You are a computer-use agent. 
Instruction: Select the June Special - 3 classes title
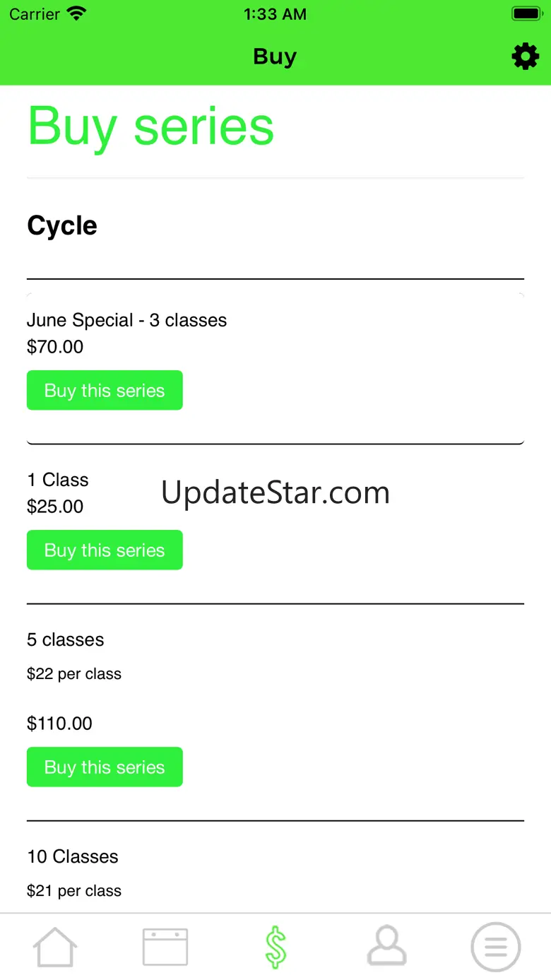[126, 320]
